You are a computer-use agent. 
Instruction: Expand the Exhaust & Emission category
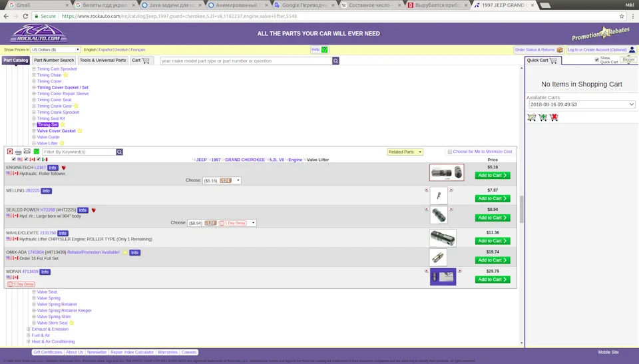pyautogui.click(x=29, y=329)
